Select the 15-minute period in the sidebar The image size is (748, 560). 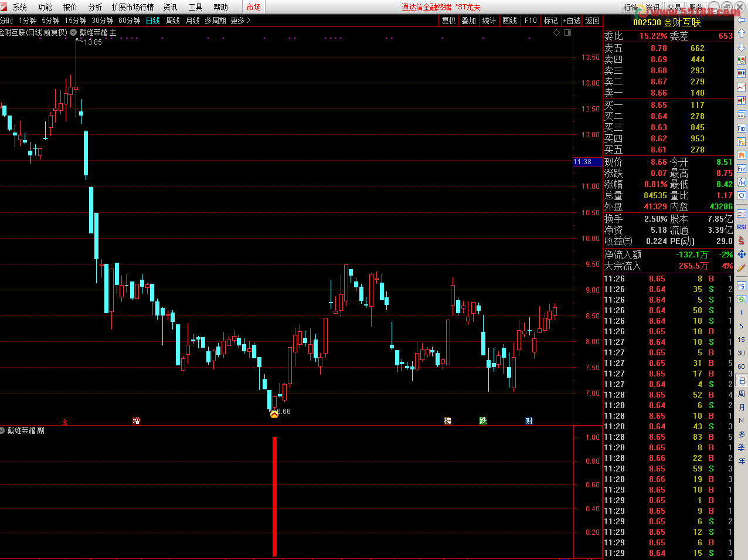(x=741, y=340)
